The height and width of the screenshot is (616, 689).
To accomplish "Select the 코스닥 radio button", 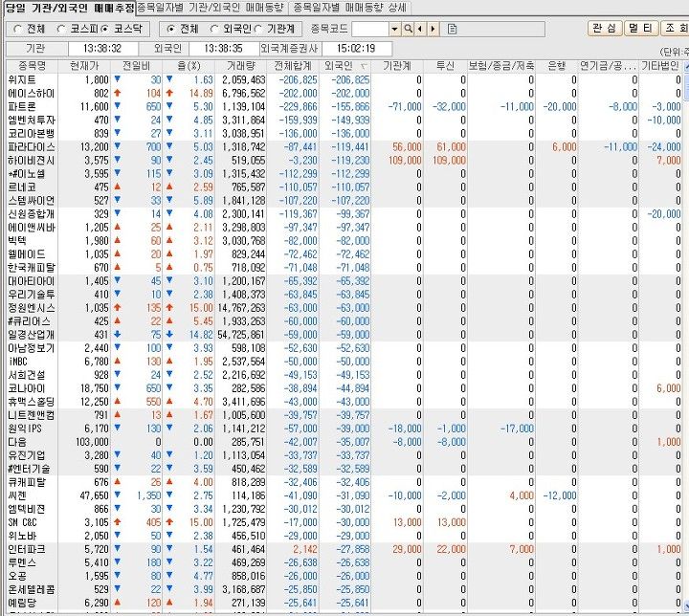I will coord(105,29).
